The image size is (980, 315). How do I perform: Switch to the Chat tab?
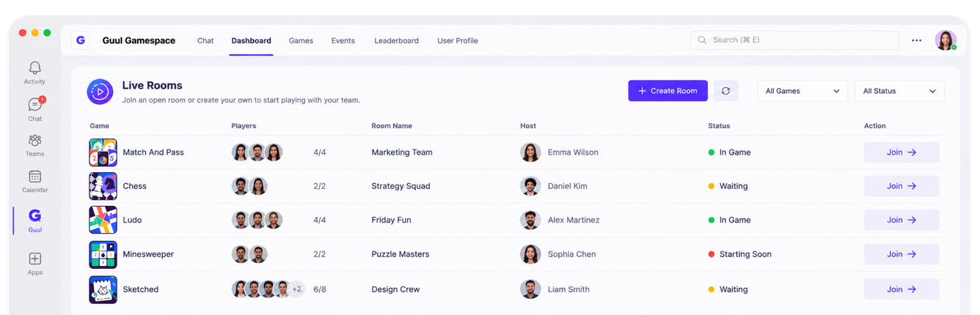click(205, 41)
